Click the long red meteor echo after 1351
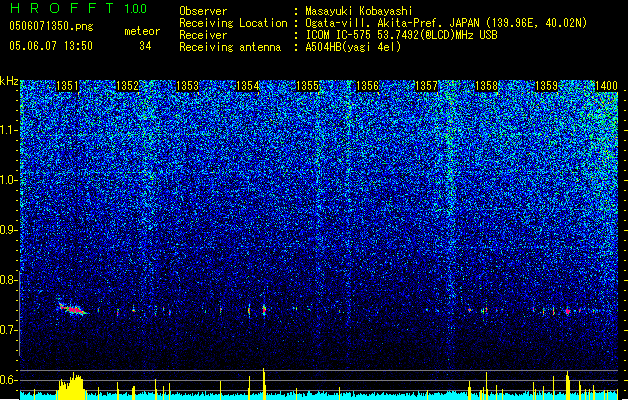 73,309
